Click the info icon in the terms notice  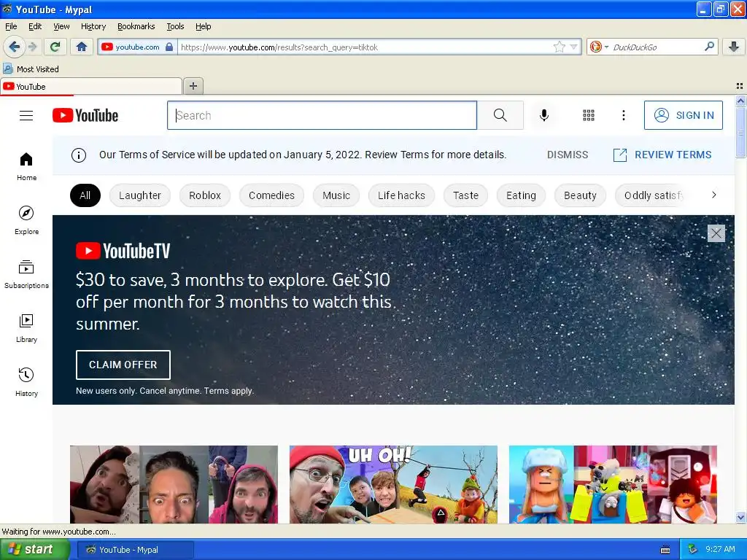tap(79, 155)
